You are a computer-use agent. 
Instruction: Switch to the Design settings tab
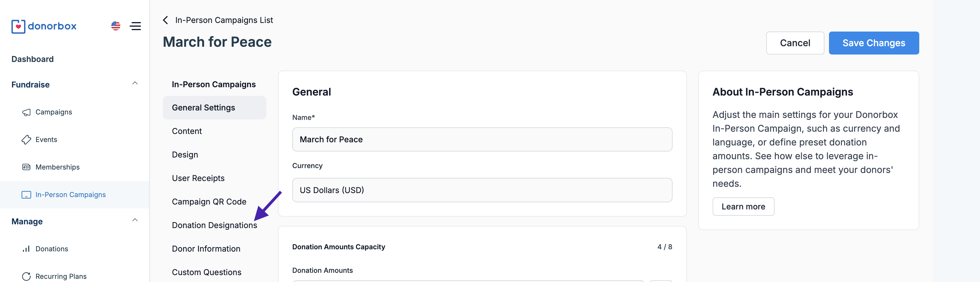pyautogui.click(x=185, y=155)
